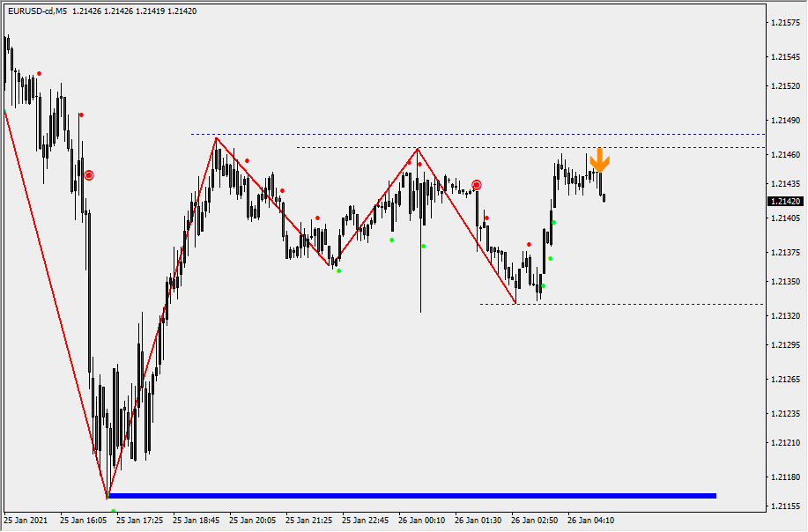Viewport: 808px width, 532px height.
Task: Click the leftmost circled red marker
Action: [88, 175]
